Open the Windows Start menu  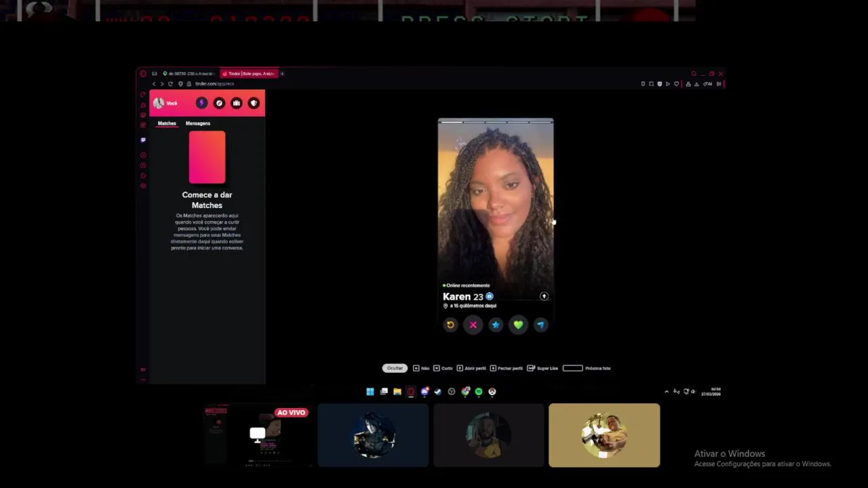[x=370, y=392]
